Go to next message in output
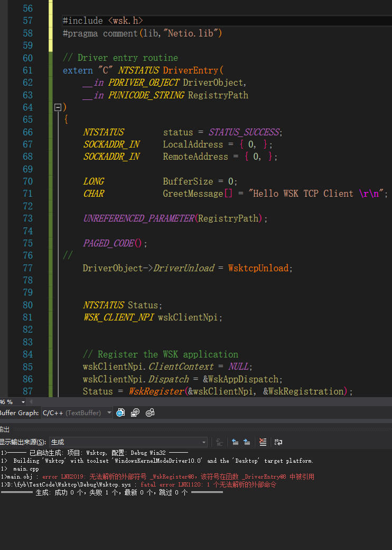The width and height of the screenshot is (392, 550). coord(247,442)
